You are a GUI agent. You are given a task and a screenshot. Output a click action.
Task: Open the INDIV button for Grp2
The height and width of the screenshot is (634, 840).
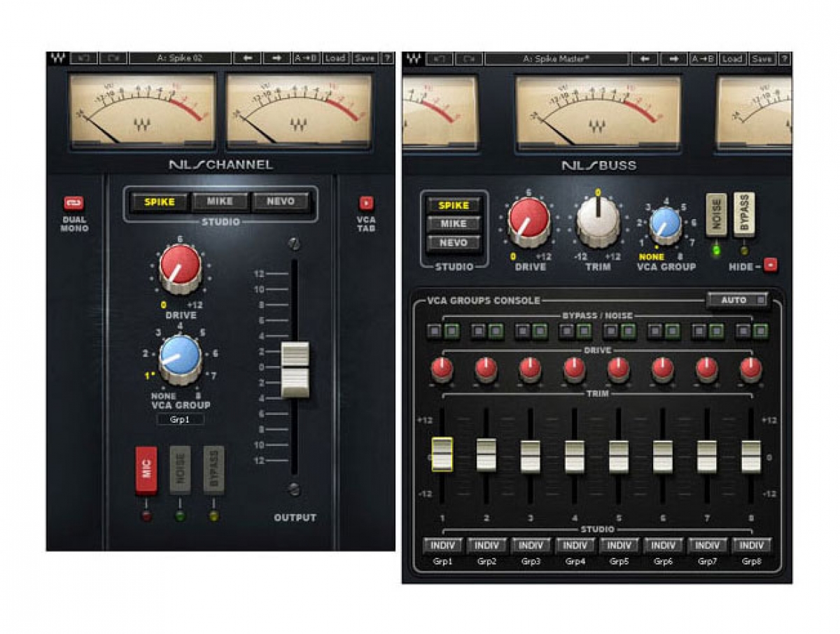[x=487, y=545]
